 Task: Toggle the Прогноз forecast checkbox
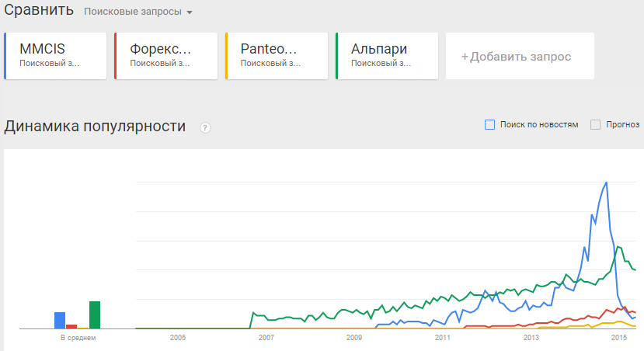(595, 124)
